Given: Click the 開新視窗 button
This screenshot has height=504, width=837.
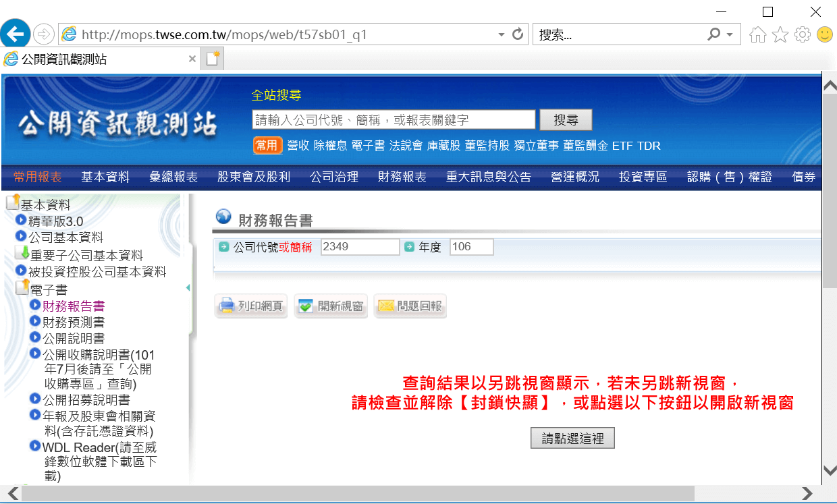Looking at the screenshot, I should (x=331, y=306).
